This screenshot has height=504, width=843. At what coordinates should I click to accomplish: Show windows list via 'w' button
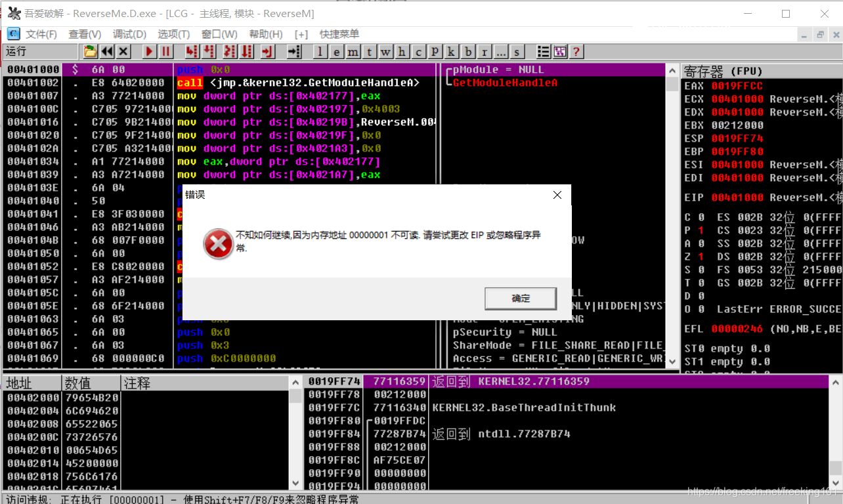point(386,52)
